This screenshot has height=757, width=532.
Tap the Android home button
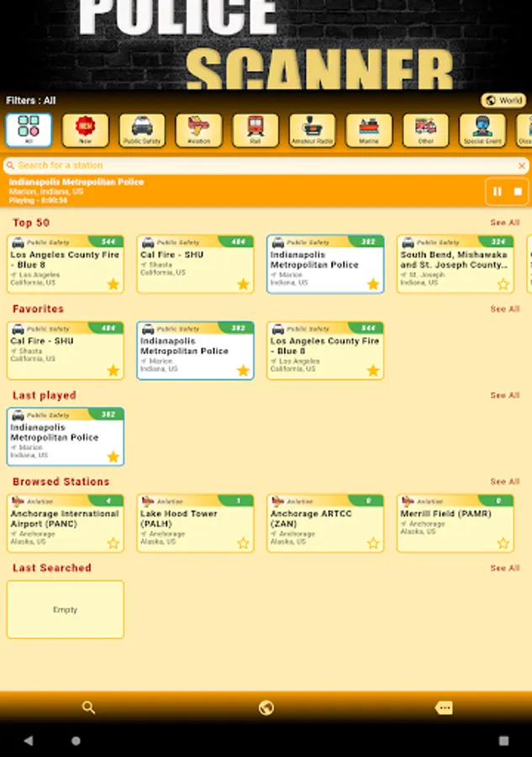click(76, 740)
